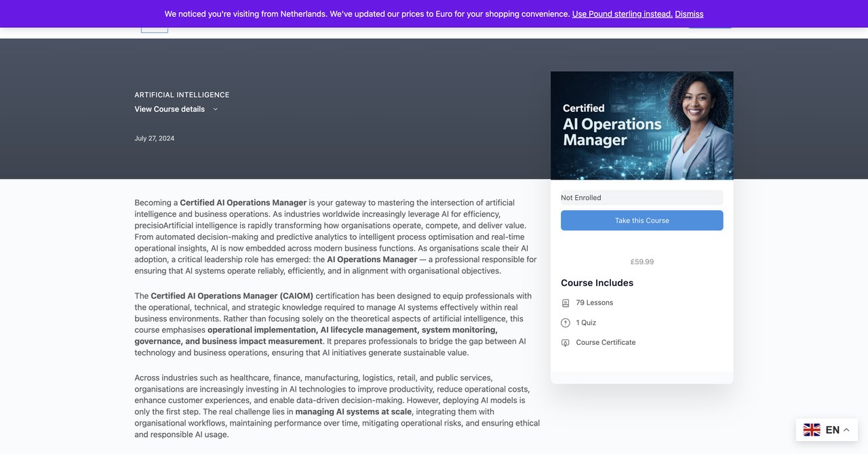
Task: Dismiss the currency notification banner
Action: point(689,14)
